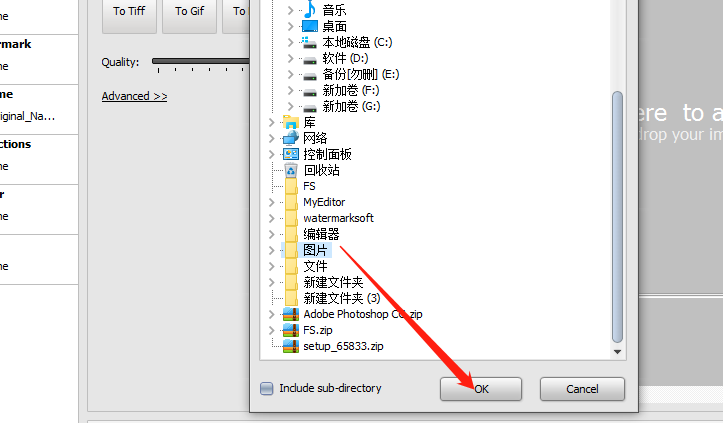The width and height of the screenshot is (723, 423).
Task: Click the Adobe Photoshop zip archive icon
Action: 291,314
